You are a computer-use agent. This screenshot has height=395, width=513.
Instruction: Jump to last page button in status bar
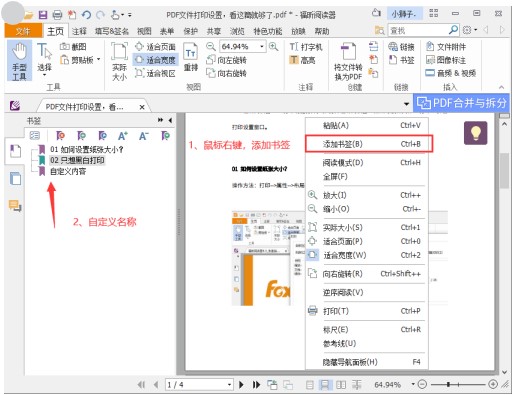[x=256, y=385]
